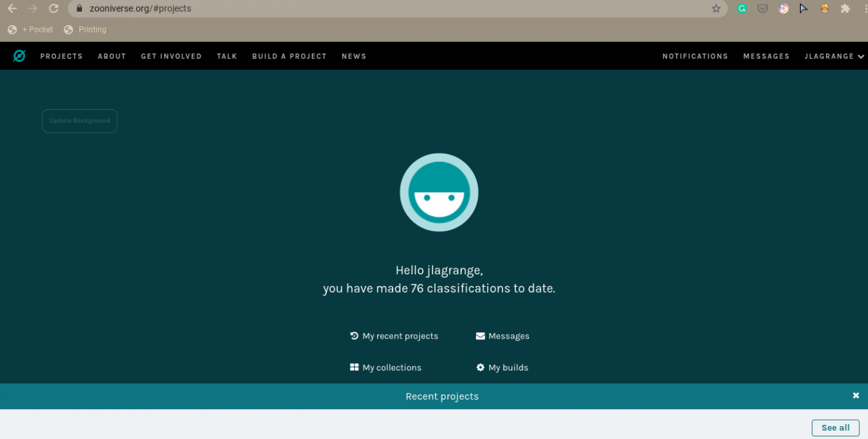Reload the page with refresh icon
868x439 pixels.
[x=54, y=9]
